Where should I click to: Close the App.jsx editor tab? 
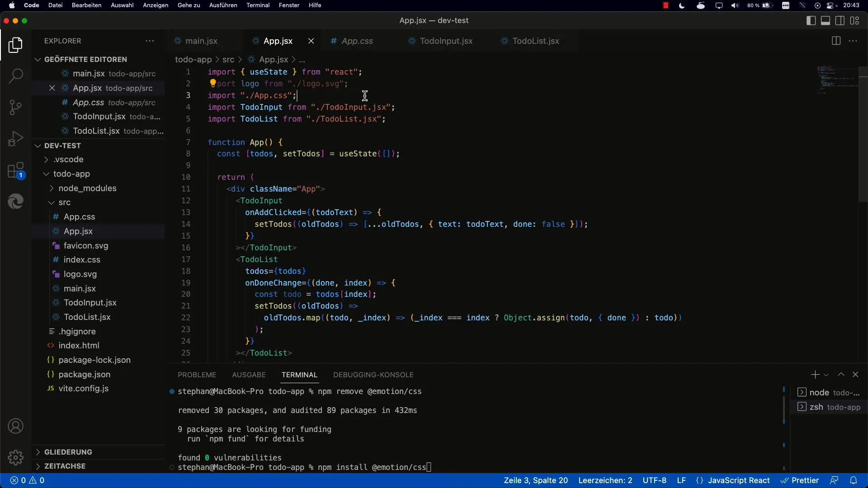click(311, 41)
